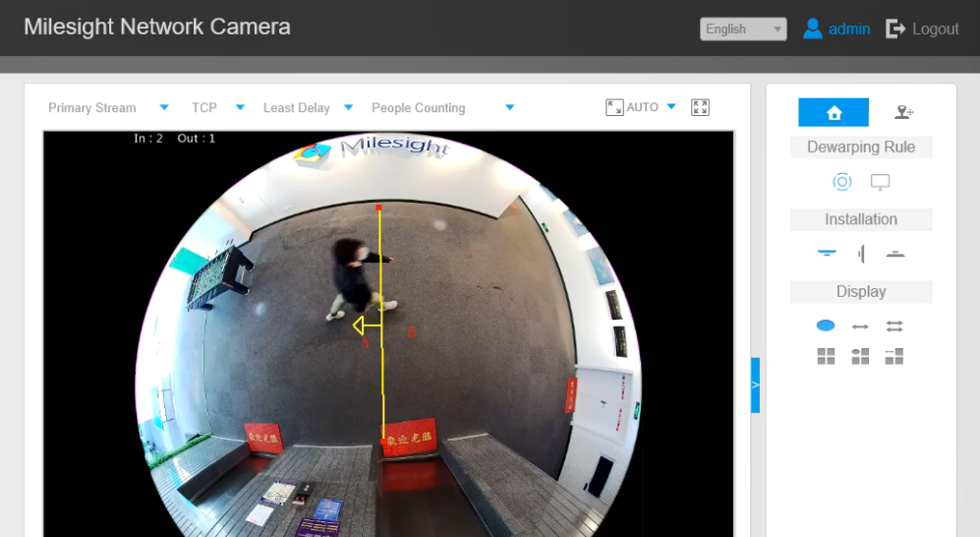Click the Milesight Network Camera title
This screenshot has height=537, width=980.
tap(157, 27)
